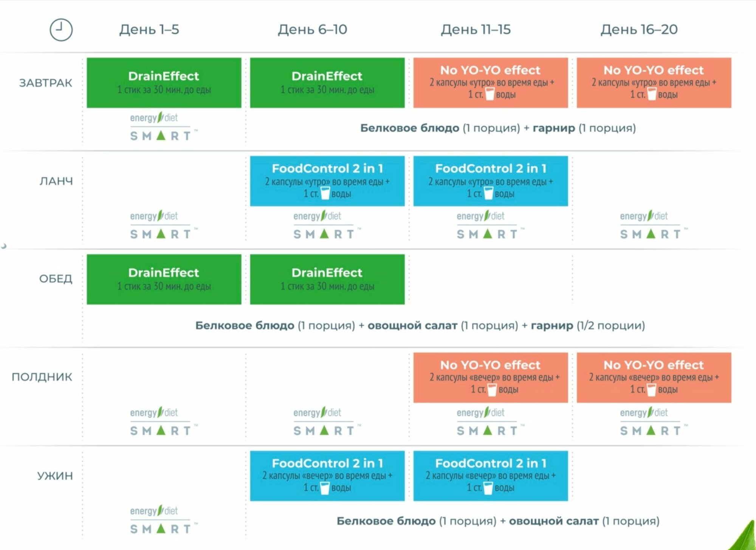Click the clock icon in the header
This screenshot has width=756, height=550.
coord(61,30)
